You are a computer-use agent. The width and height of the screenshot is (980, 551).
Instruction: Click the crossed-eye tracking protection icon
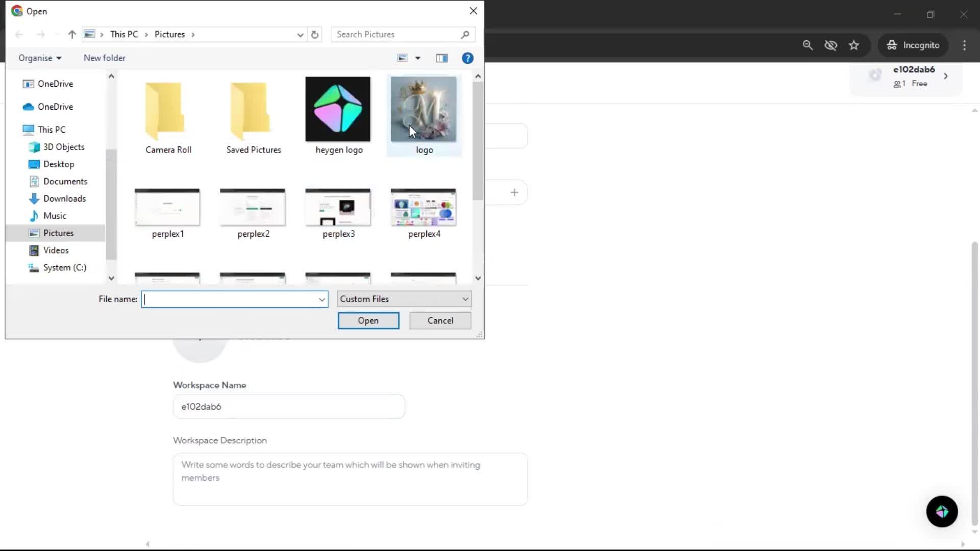(x=830, y=45)
